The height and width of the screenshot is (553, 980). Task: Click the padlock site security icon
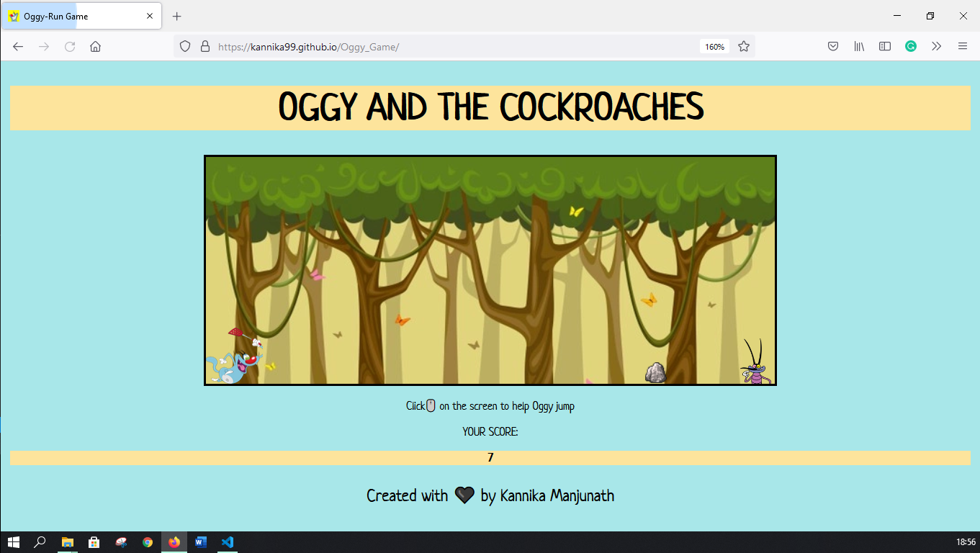coord(205,45)
